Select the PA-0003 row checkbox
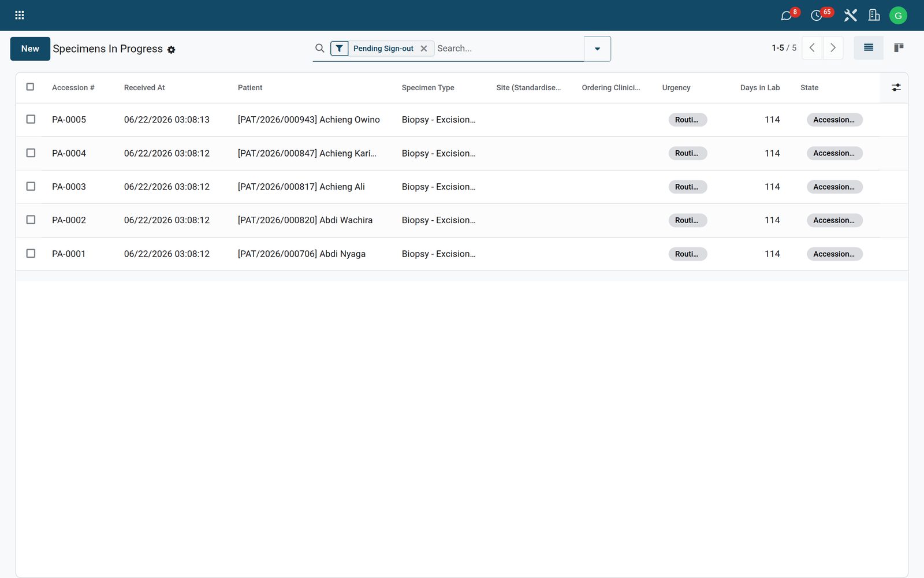Screen dimensions: 924x578 [x=31, y=186]
